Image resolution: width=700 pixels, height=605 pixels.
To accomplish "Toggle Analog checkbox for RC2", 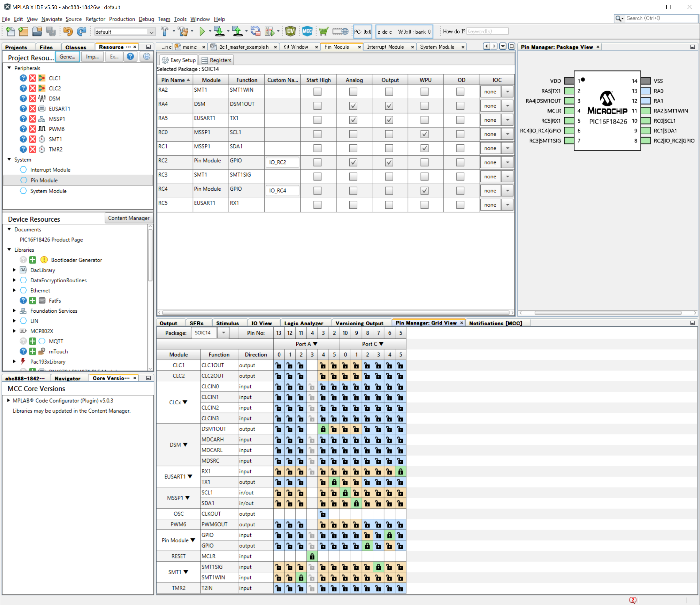I will pyautogui.click(x=353, y=162).
